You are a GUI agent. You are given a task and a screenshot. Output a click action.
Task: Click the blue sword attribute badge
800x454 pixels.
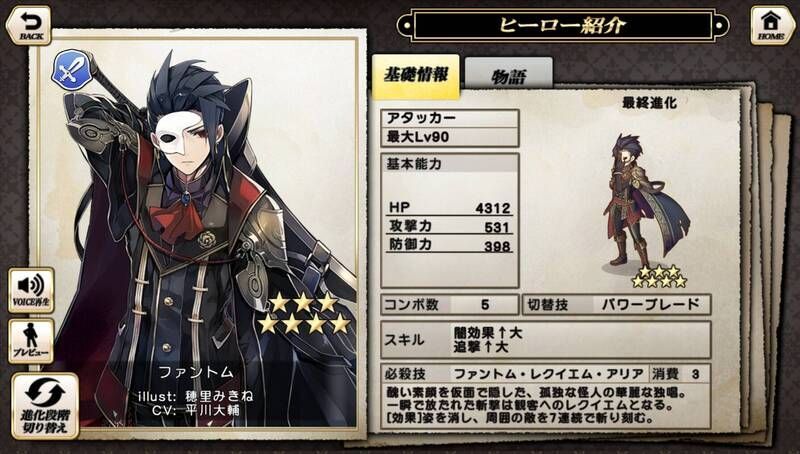click(x=71, y=70)
